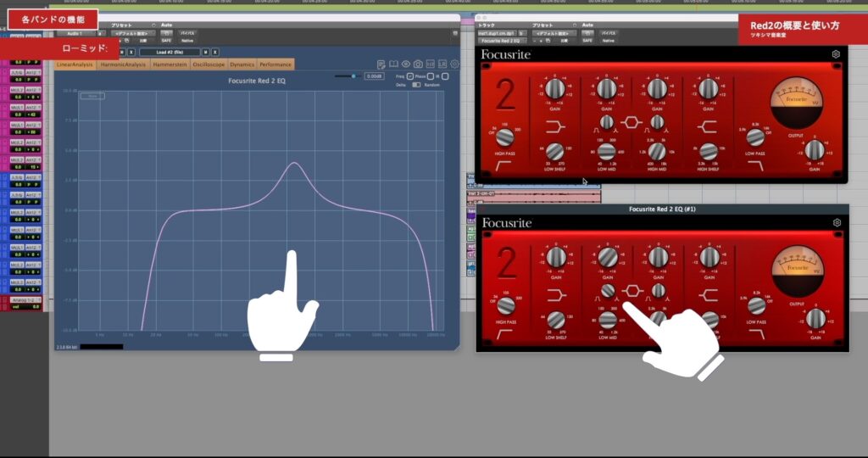This screenshot has height=458, width=868.
Task: Switch to the Dynamics tab
Action: [x=242, y=64]
